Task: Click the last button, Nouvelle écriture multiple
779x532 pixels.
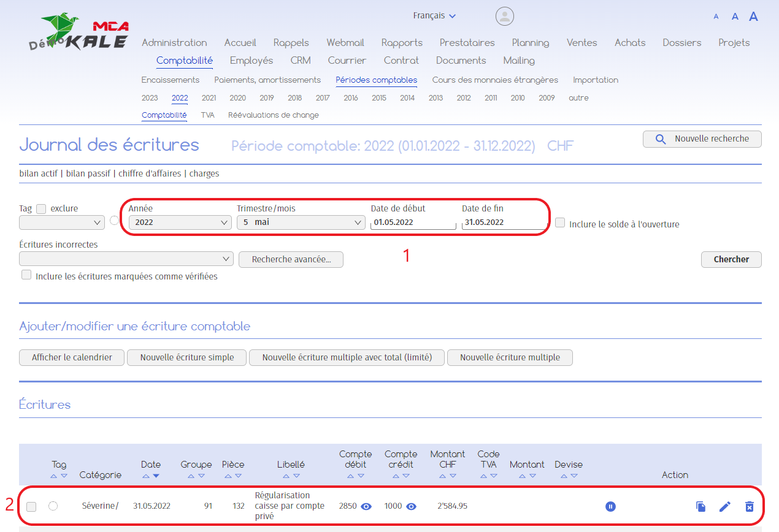Action: pyautogui.click(x=510, y=357)
